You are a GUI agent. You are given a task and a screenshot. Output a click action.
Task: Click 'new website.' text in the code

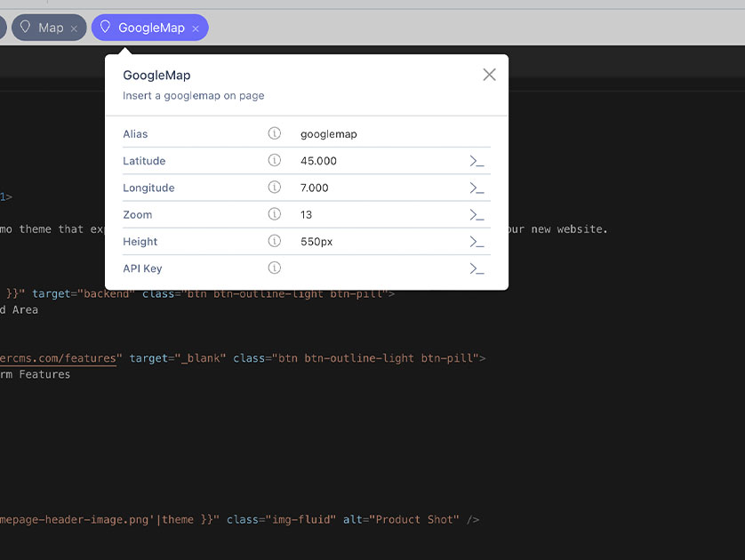point(569,229)
